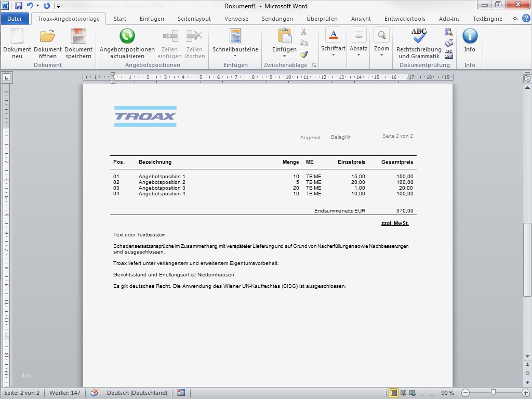This screenshot has height=399, width=532.
Task: Switch to Web Layout view
Action: (x=413, y=393)
